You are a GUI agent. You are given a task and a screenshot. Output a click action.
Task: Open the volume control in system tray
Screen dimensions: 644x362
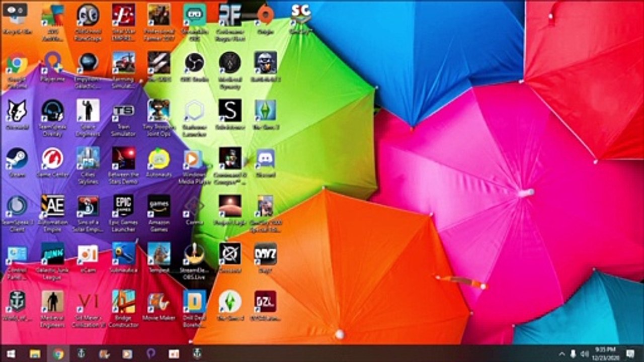coord(584,354)
